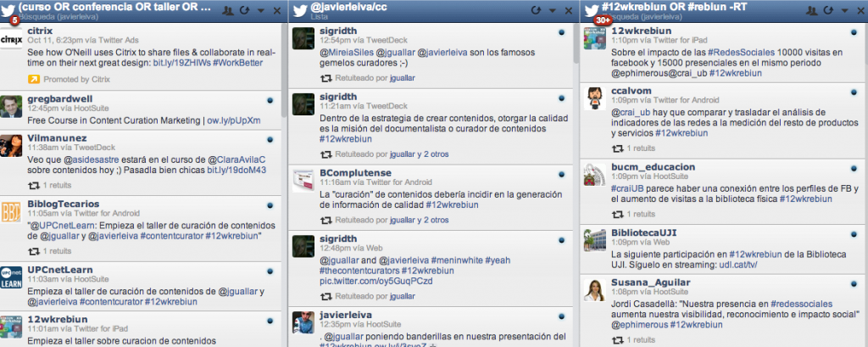The height and width of the screenshot is (347, 868).
Task: Click the Twitter bird icon of the #12wkrebiun search column
Action: [x=593, y=9]
